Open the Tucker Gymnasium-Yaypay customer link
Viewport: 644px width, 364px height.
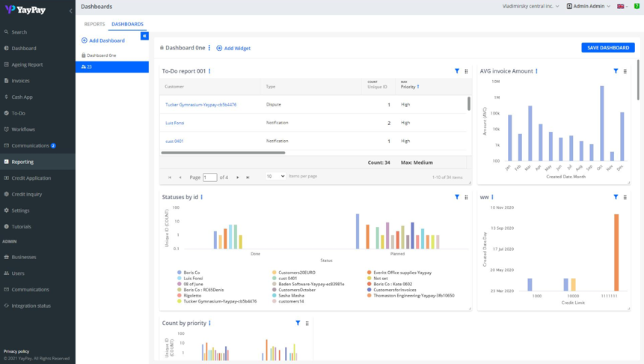[200, 105]
